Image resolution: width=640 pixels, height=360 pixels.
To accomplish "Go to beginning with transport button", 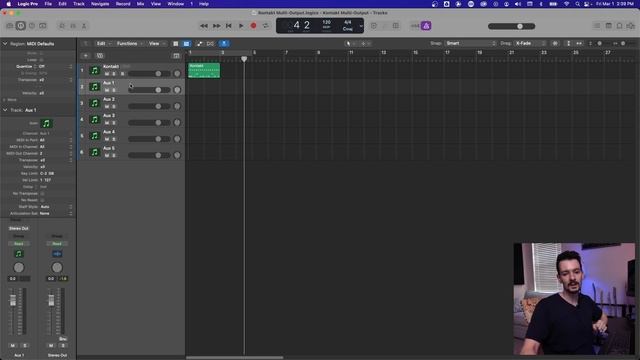I will pyautogui.click(x=229, y=26).
